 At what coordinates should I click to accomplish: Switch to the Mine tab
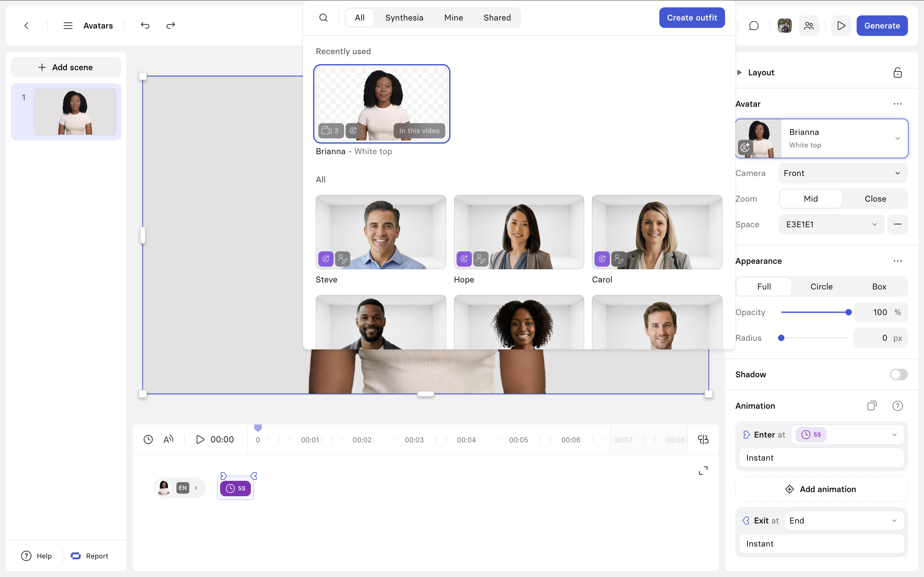click(453, 18)
